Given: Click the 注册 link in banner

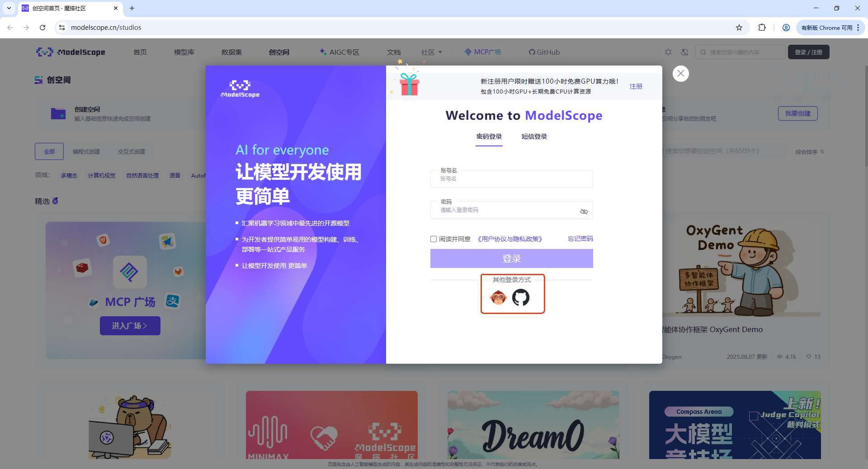Looking at the screenshot, I should pos(636,86).
